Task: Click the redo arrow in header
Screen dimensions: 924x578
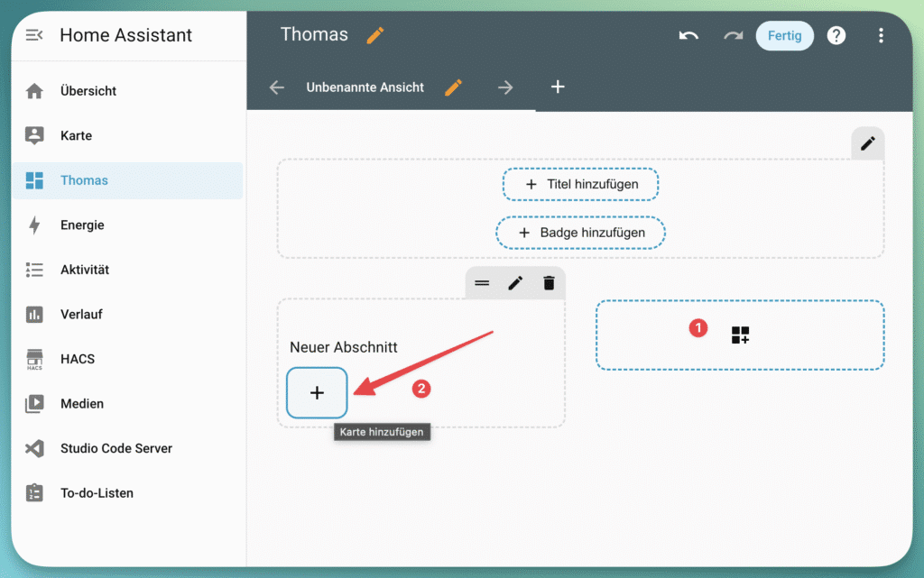Action: point(733,35)
